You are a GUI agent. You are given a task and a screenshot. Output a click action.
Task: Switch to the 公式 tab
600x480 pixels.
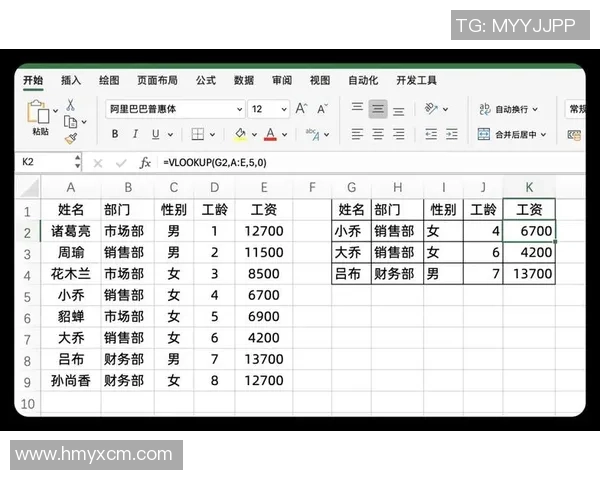click(206, 80)
